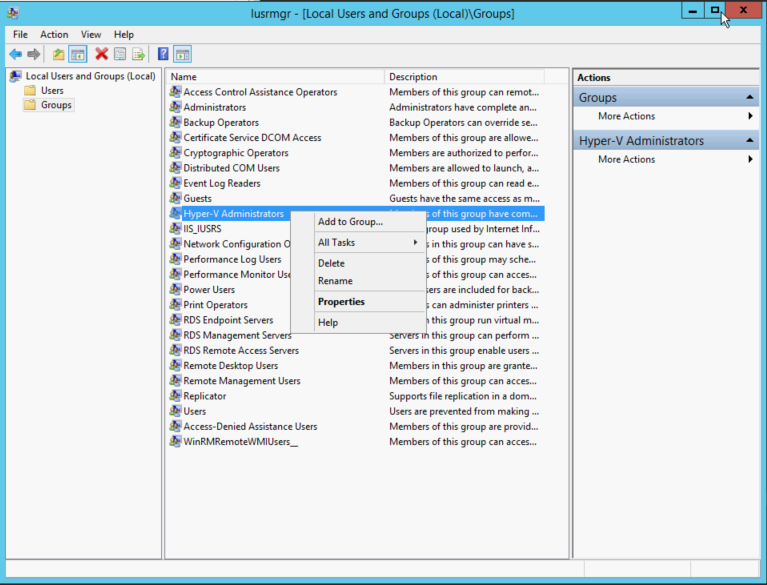Click the 'Supports file replication in a dom...' description
The image size is (767, 585).
[463, 396]
